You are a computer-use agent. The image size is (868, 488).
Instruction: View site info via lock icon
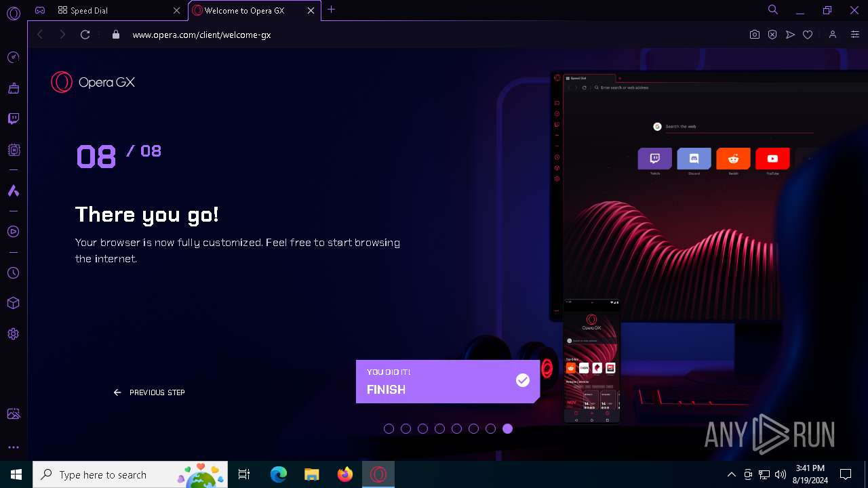tap(116, 35)
